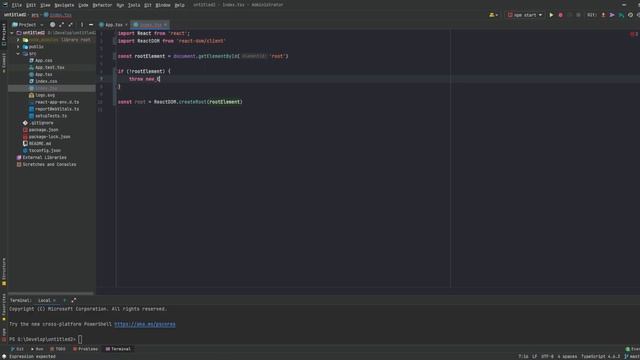
Task: Click the red Debug bug icon
Action: click(560, 15)
